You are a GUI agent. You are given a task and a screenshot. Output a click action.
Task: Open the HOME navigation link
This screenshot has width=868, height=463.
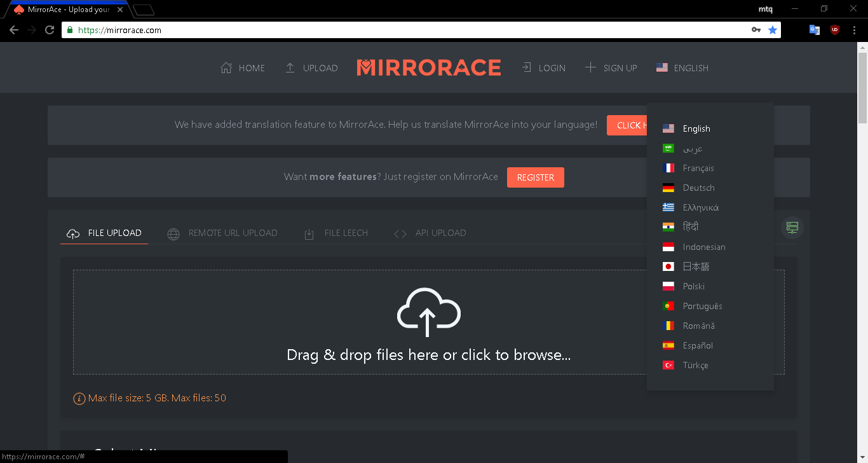coord(243,68)
